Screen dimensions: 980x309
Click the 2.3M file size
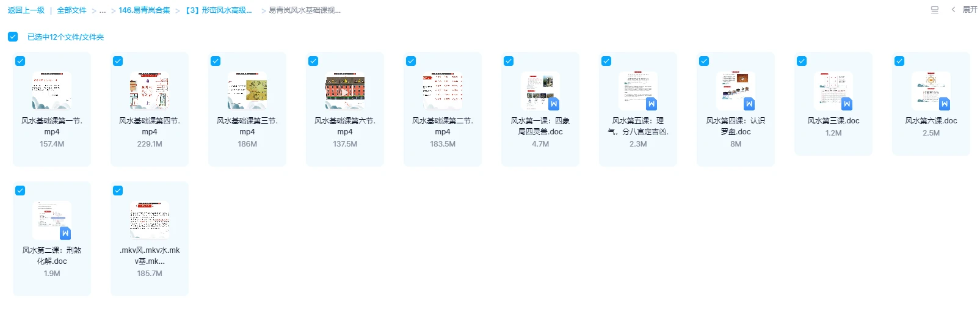[x=638, y=144]
